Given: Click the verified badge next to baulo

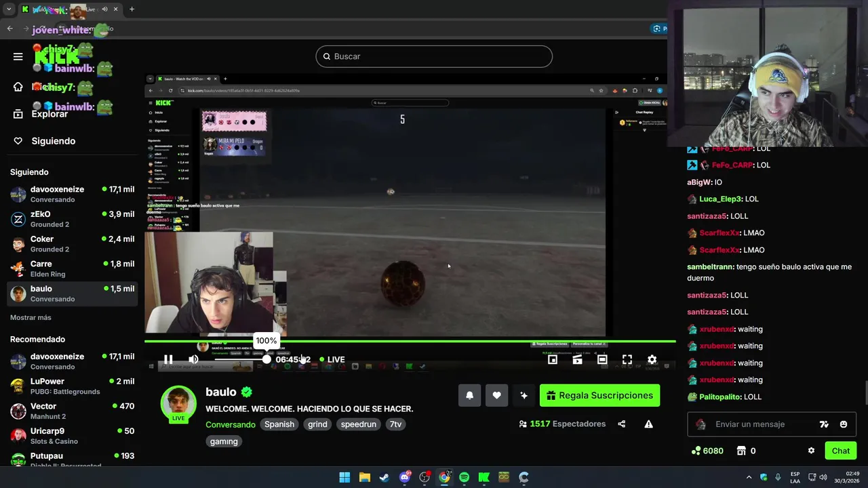Looking at the screenshot, I should [247, 392].
